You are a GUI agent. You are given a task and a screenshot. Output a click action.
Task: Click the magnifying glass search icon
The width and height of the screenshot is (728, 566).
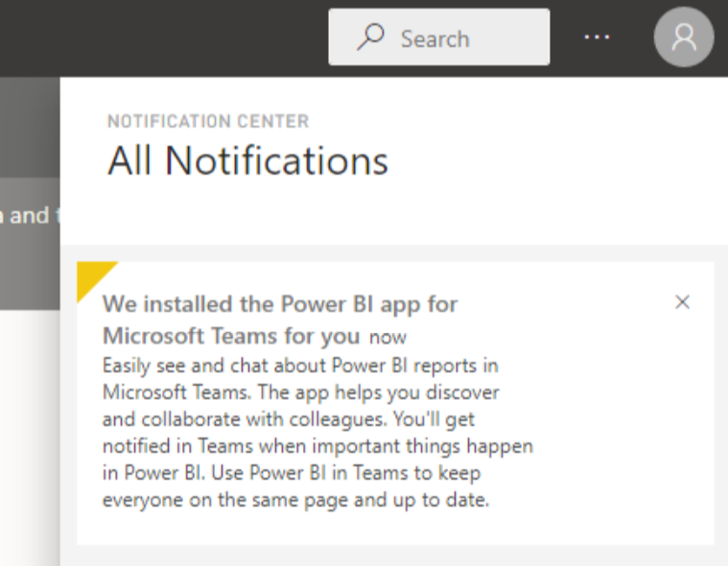[x=370, y=36]
